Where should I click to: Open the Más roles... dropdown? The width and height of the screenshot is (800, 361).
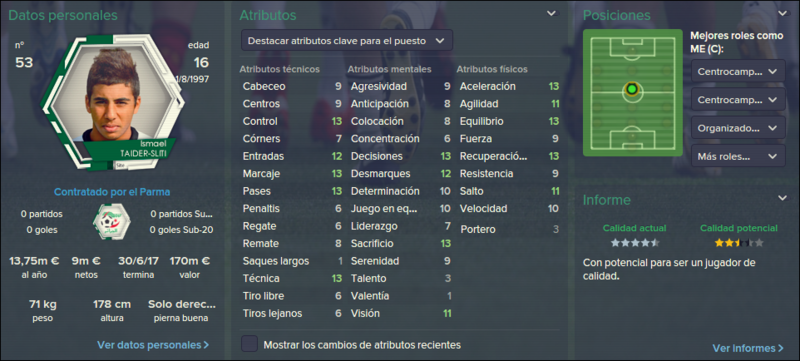[x=738, y=156]
